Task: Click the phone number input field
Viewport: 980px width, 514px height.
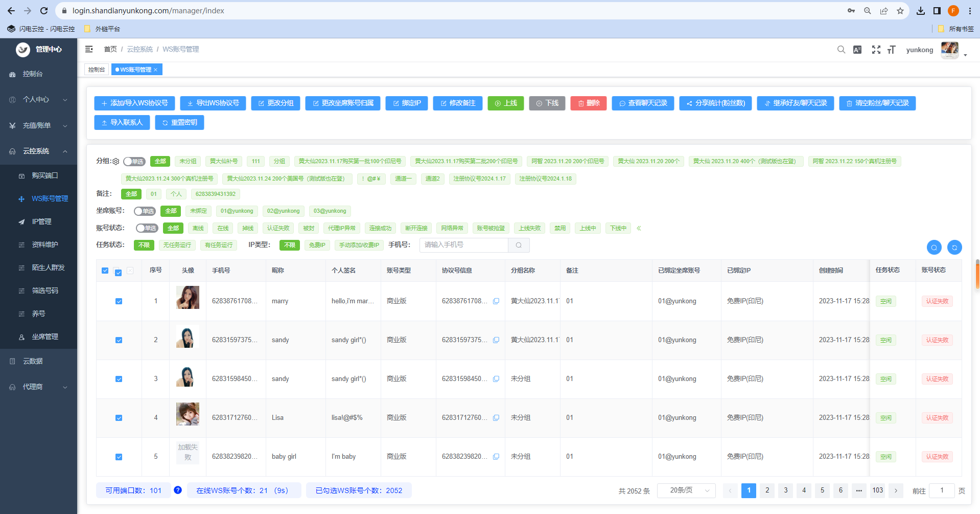Action: (464, 245)
